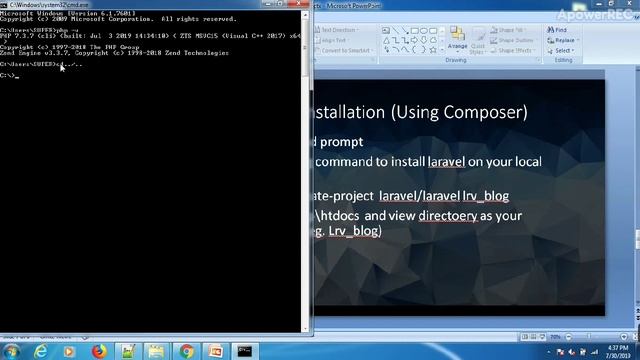Select the Elbow Arrow Connector shape

point(405,40)
